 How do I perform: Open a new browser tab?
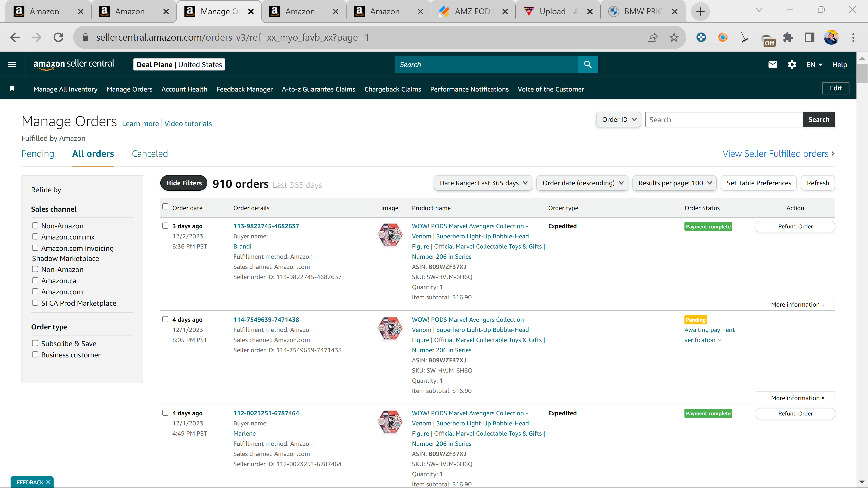pos(700,12)
